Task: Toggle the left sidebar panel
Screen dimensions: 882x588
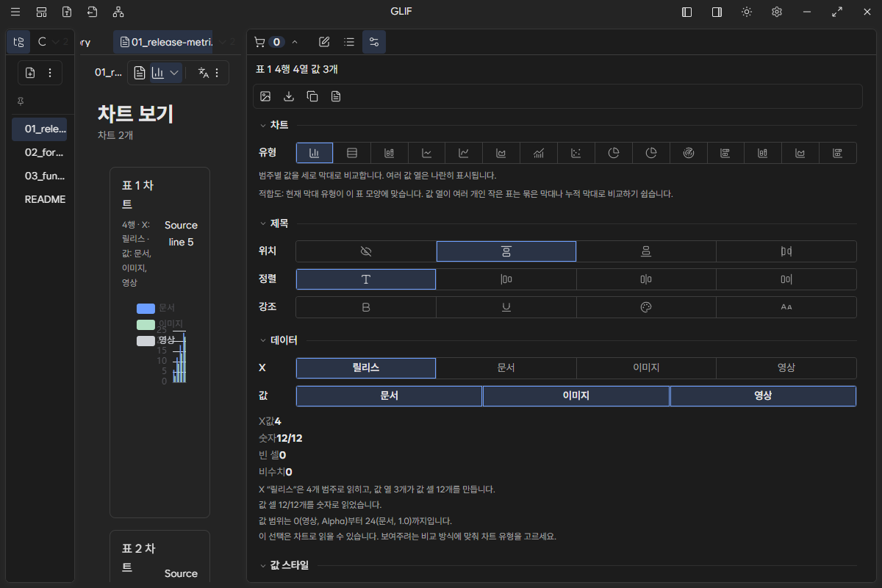Action: pos(687,12)
